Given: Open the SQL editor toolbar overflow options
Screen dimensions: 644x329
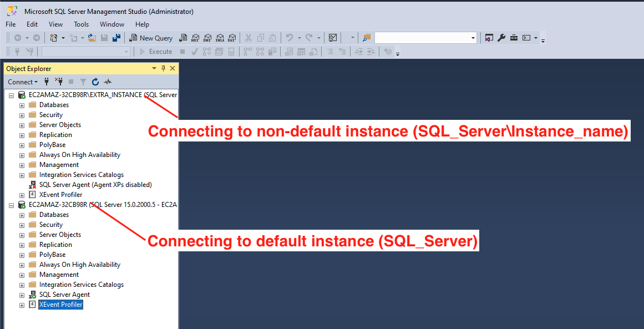Looking at the screenshot, I should pyautogui.click(x=397, y=53).
